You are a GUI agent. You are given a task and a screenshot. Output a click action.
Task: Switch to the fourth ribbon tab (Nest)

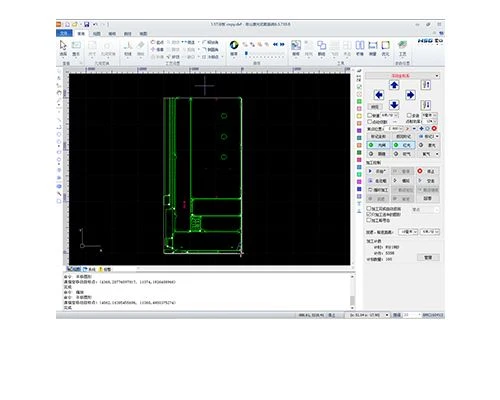click(x=112, y=33)
